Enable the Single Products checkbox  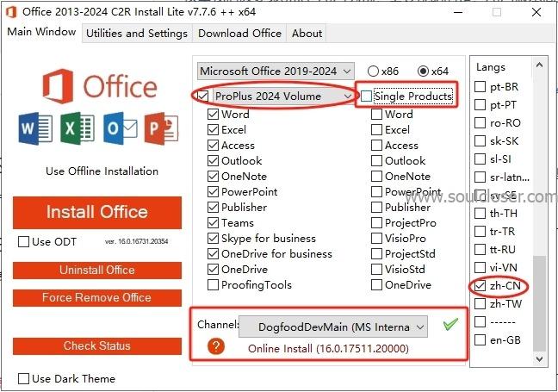[x=366, y=96]
